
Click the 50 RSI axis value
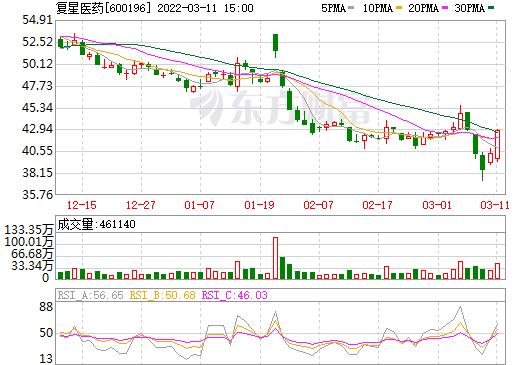46,333
